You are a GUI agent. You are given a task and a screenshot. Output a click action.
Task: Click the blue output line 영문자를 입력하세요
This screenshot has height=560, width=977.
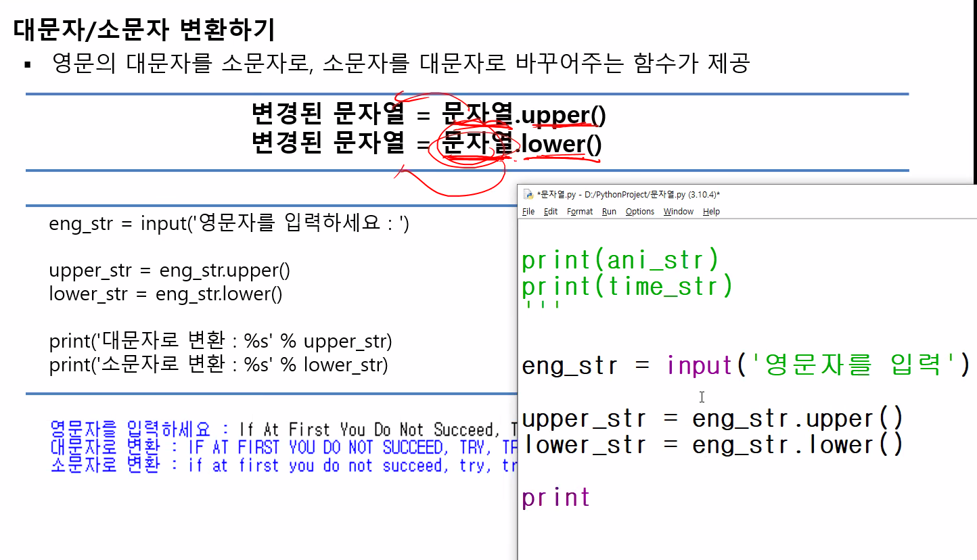tap(283, 429)
